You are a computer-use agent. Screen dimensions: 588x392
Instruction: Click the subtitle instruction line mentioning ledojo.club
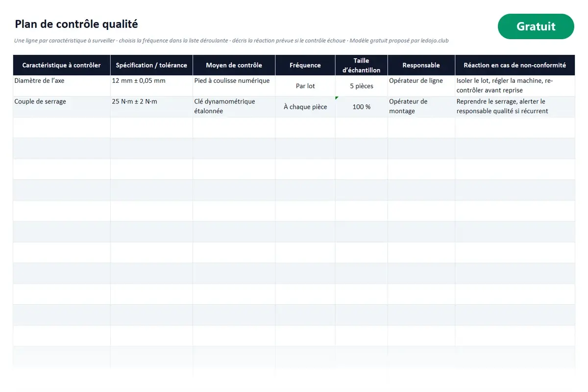pos(231,41)
